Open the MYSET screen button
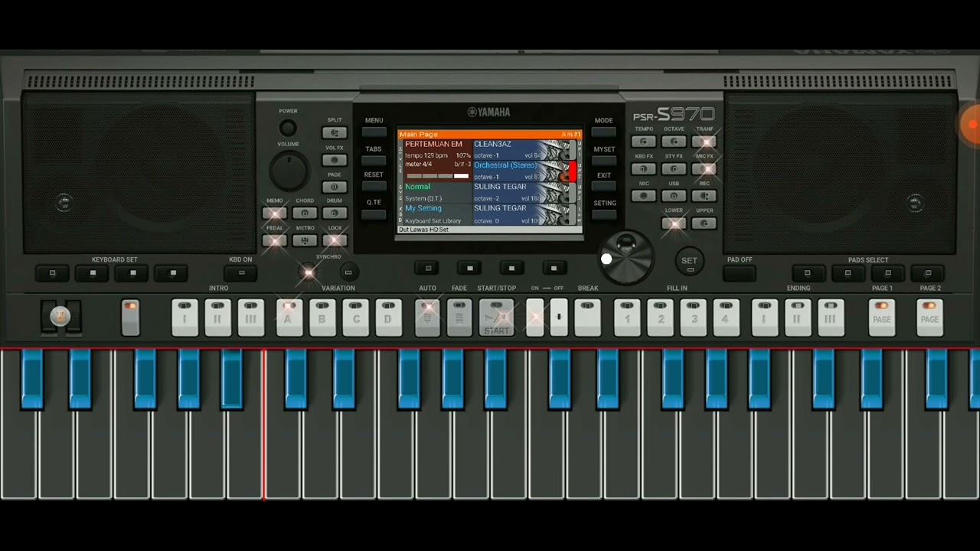The height and width of the screenshot is (551, 980). (604, 161)
